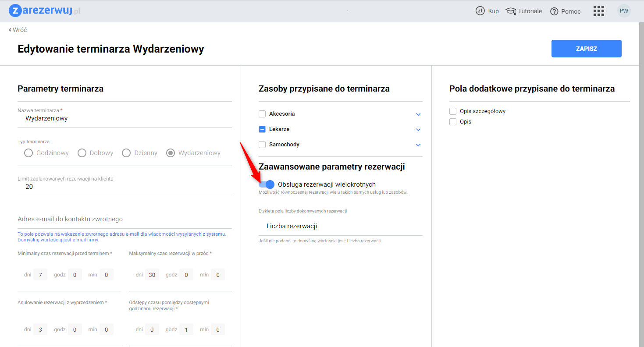644x347 pixels.
Task: Click the Pomoc question mark icon
Action: point(554,11)
